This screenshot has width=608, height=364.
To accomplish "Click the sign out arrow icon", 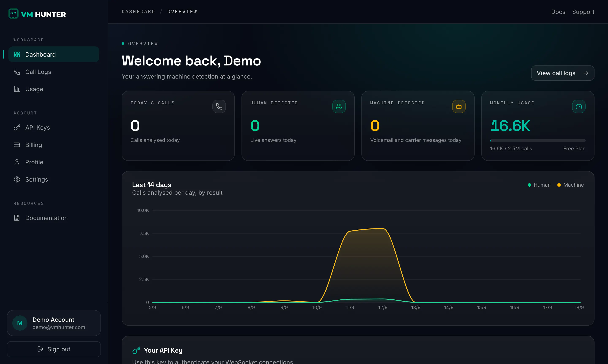I will 41,349.
